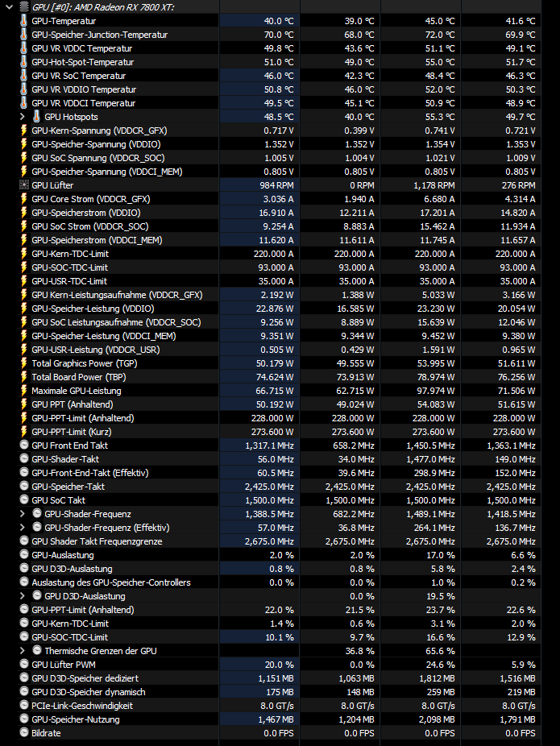
Task: Click clock icon of GPU-Speicher-Takt
Action: (x=24, y=487)
